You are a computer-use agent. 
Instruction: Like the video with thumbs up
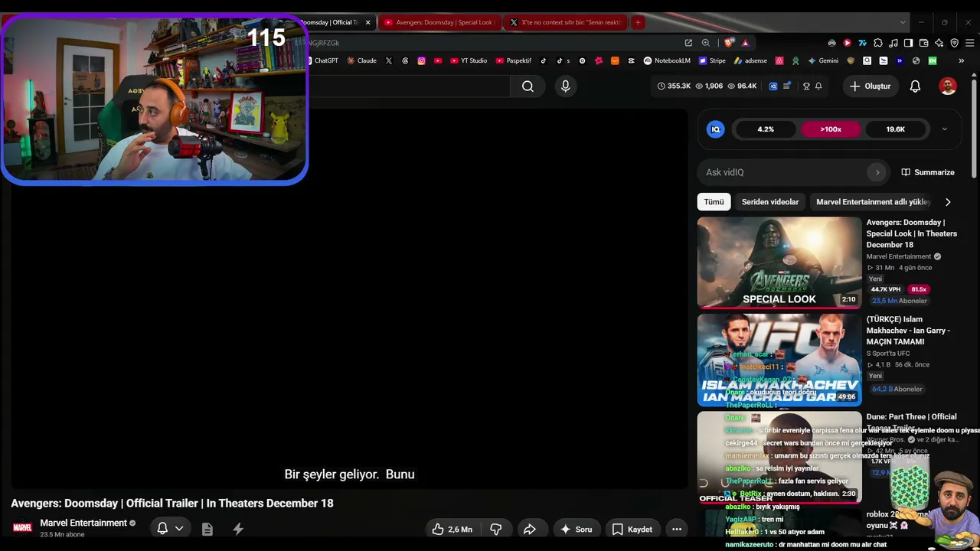coord(452,529)
